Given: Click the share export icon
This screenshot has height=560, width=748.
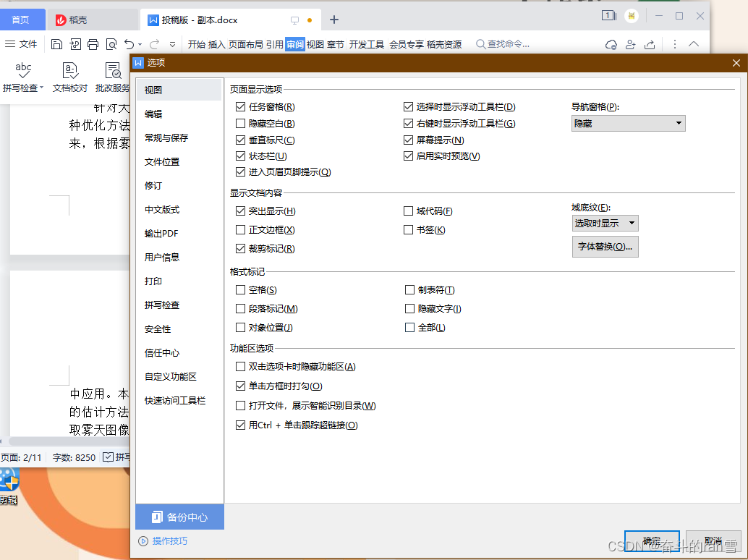Looking at the screenshot, I should point(650,44).
